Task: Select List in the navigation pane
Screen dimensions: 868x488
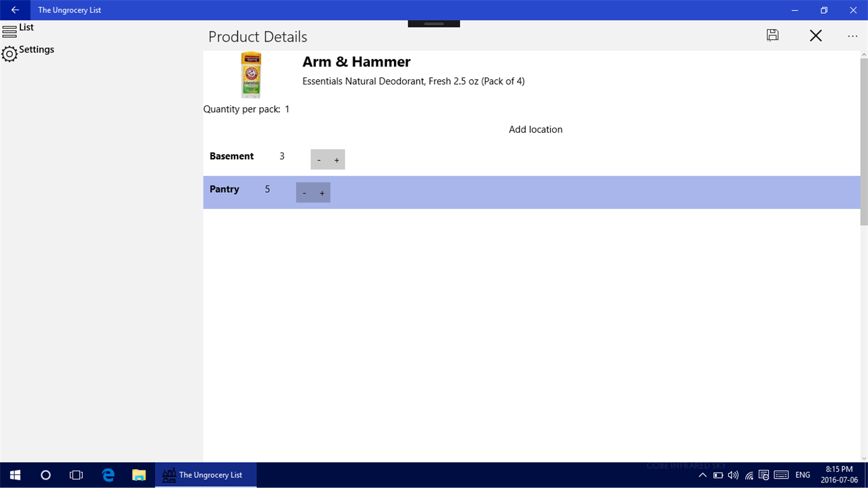Action: 26,27
